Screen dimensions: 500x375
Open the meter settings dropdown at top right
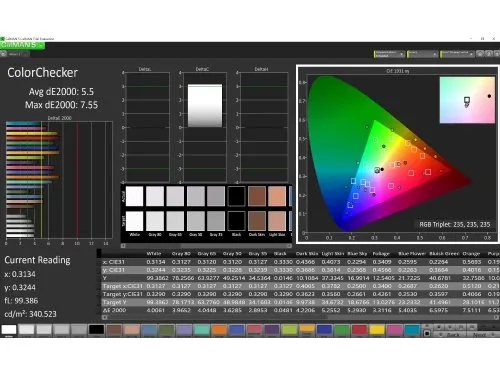click(389, 54)
